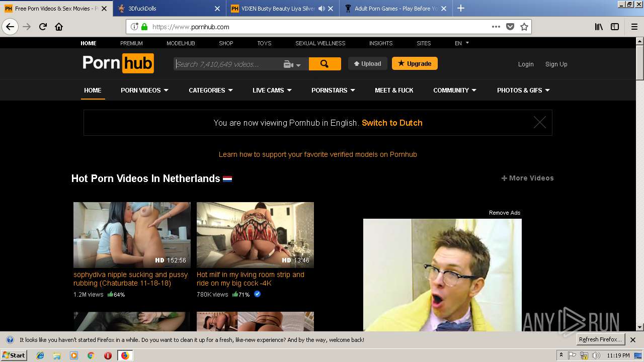The width and height of the screenshot is (644, 362).
Task: Reload the current page
Action: click(43, 27)
